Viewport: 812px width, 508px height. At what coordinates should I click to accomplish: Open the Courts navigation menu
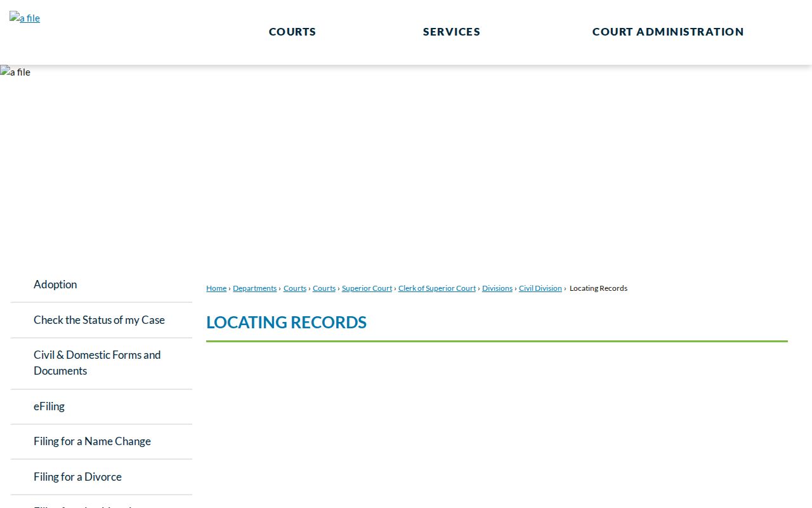pos(292,32)
